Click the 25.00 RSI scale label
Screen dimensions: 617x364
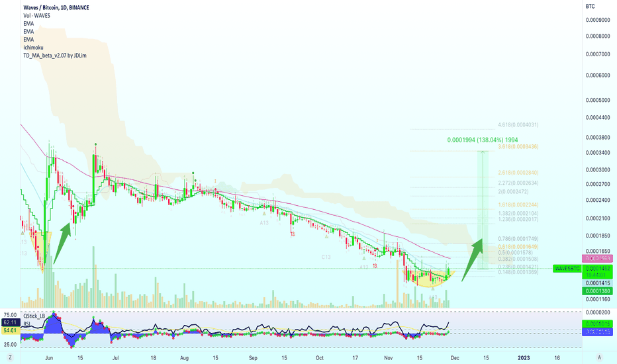pyautogui.click(x=10, y=344)
